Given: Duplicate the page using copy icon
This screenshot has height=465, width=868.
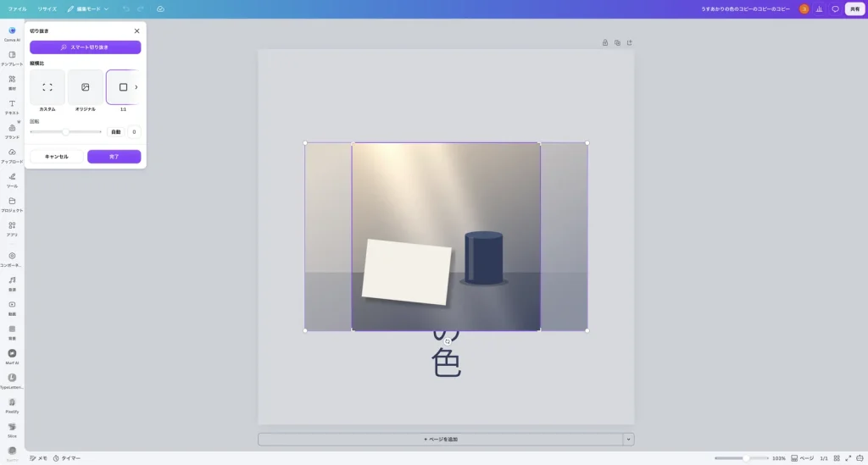Looking at the screenshot, I should coord(617,42).
